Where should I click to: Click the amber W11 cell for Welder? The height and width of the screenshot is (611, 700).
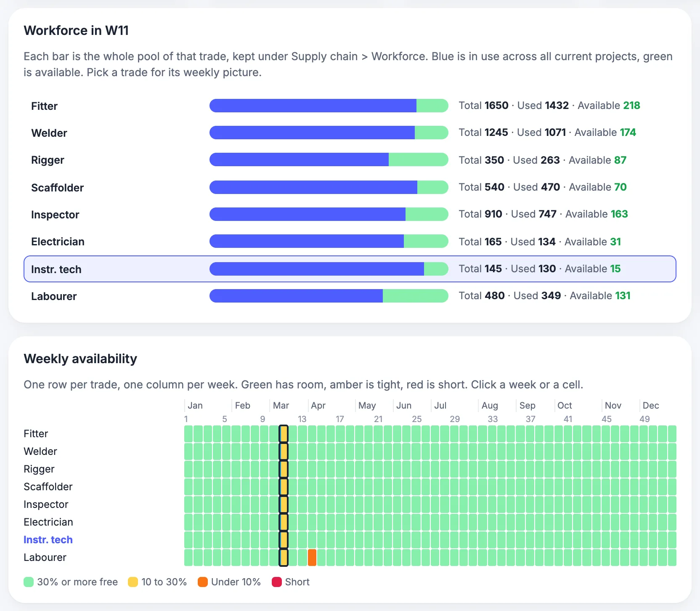coord(284,452)
